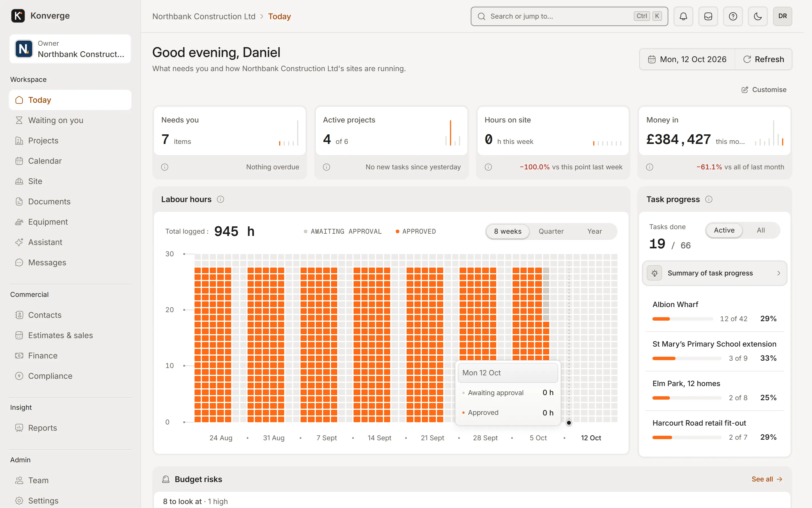Click the Needs you info icon
Image resolution: width=812 pixels, height=508 pixels.
click(x=164, y=167)
